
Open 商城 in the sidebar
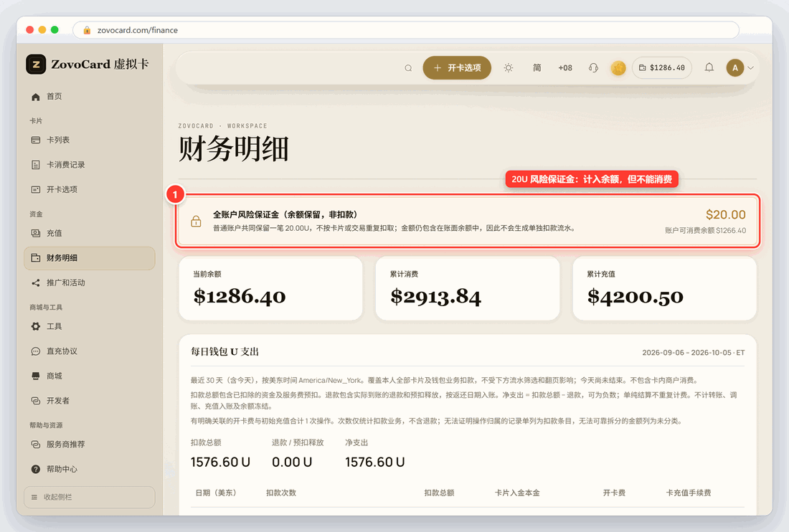[x=90, y=376]
